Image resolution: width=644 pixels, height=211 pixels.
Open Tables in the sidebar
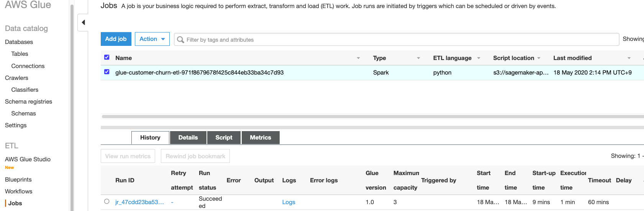20,54
